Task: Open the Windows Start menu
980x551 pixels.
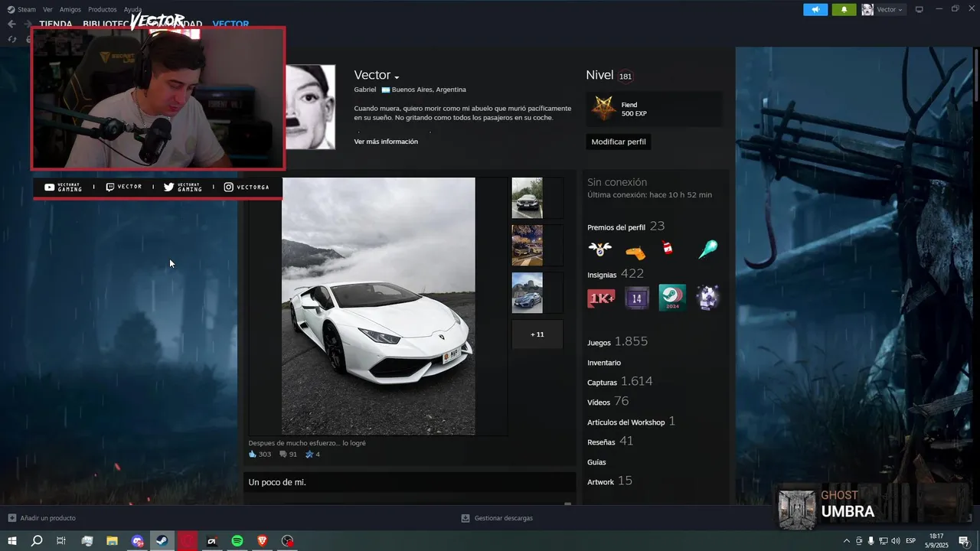Action: pos(12,541)
